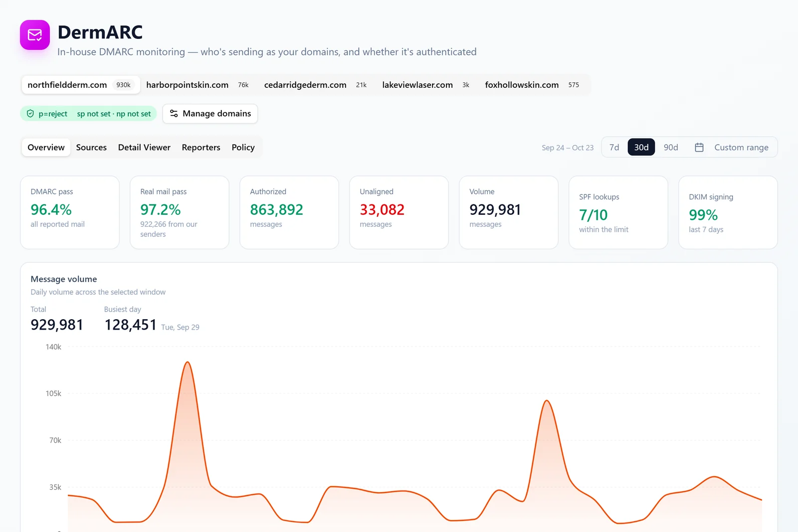This screenshot has width=798, height=532.
Task: Open the Custom range picker
Action: point(732,148)
